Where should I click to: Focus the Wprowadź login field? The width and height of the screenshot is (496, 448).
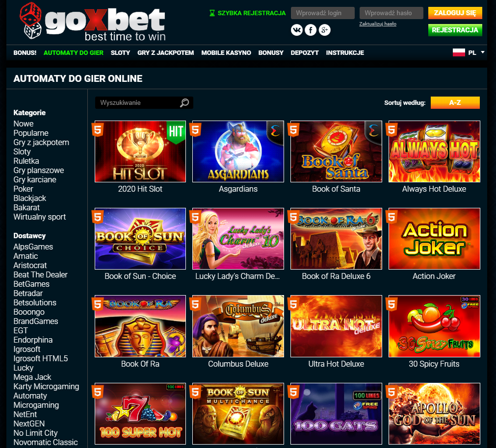coord(323,13)
